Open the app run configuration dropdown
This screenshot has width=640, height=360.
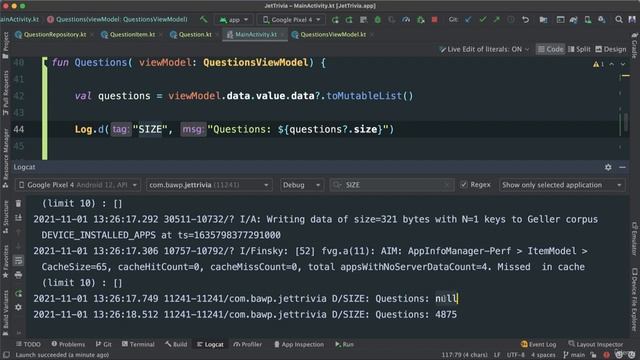point(234,20)
